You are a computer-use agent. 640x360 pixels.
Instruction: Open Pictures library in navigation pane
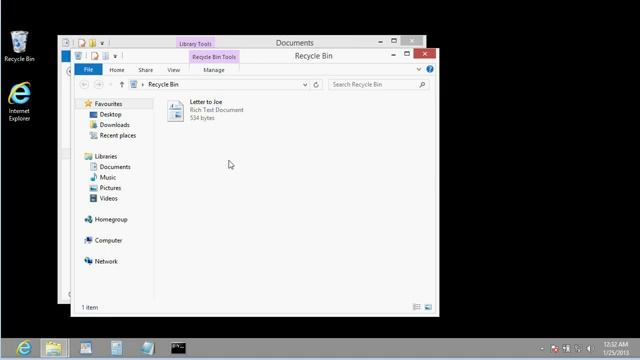coord(110,188)
